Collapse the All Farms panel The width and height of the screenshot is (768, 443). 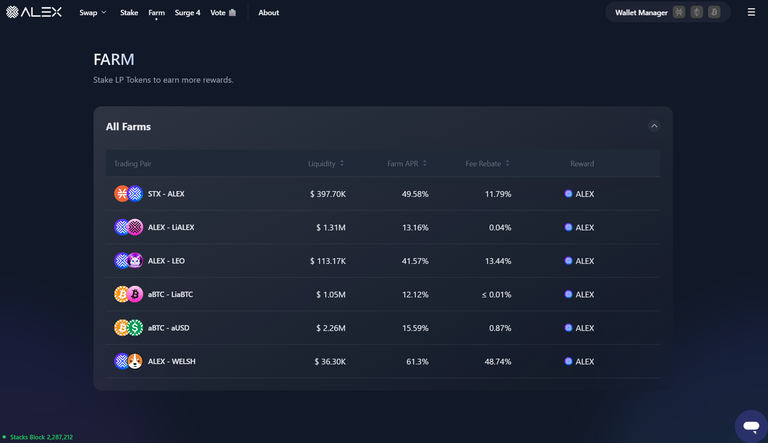653,126
